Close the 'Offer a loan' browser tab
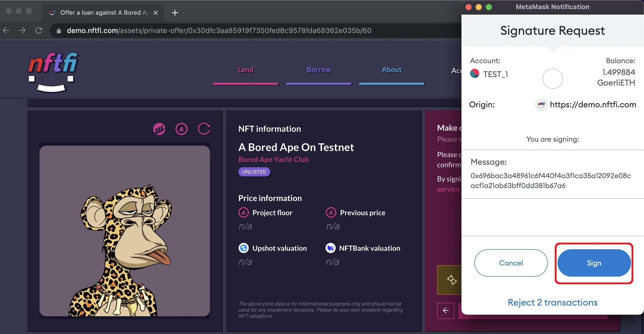This screenshot has height=334, width=644. [156, 13]
